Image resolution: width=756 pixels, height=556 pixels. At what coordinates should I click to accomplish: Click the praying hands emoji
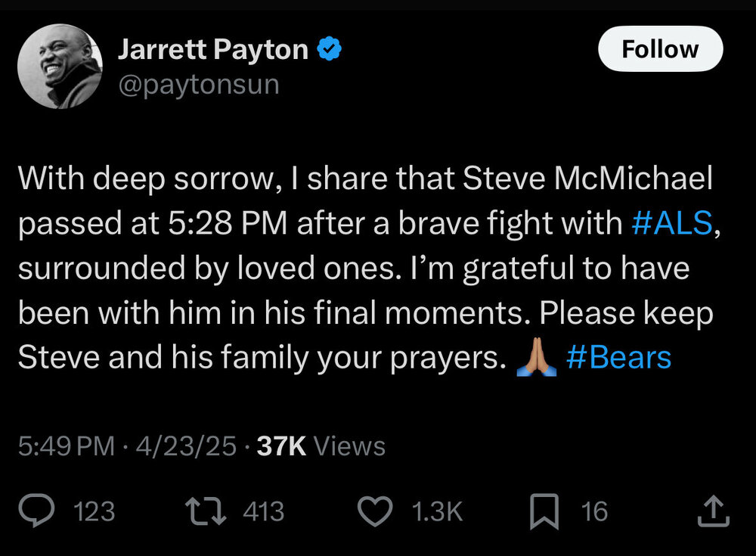coord(536,358)
